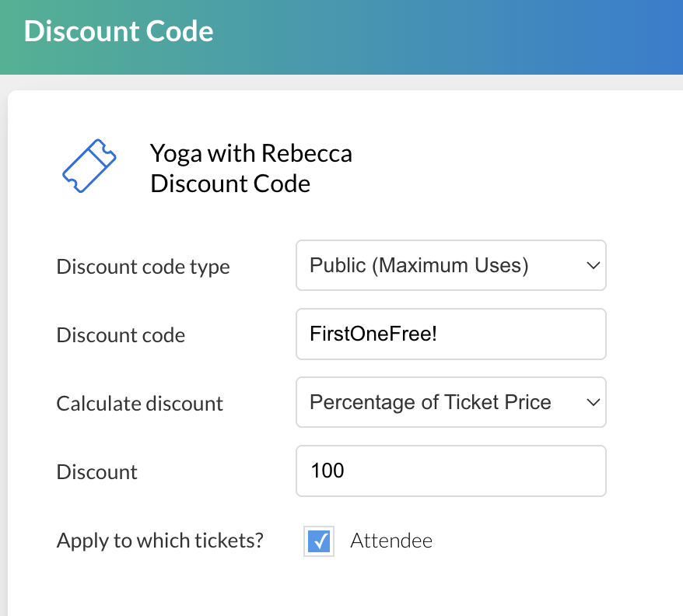Viewport: 683px width, 616px height.
Task: Click the gradient header bar right of the title
Action: coord(467,35)
